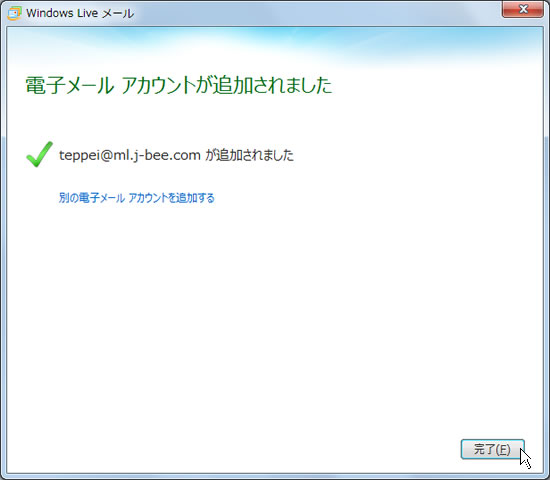Click the right edge window frame
The image size is (550, 480).
tap(546, 246)
